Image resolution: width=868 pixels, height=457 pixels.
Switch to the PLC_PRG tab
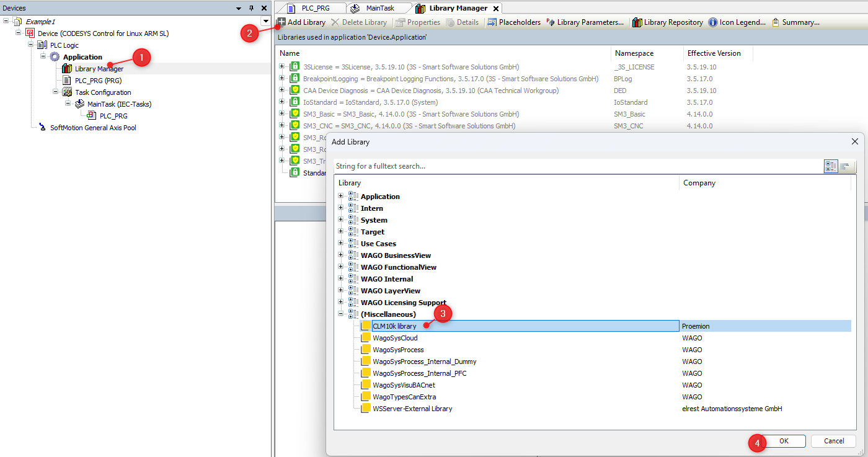click(x=310, y=8)
